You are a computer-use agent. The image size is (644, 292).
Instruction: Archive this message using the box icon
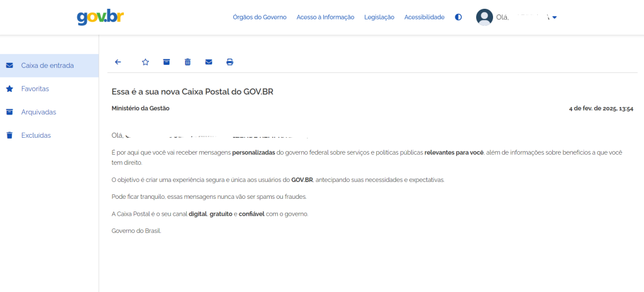pos(166,62)
